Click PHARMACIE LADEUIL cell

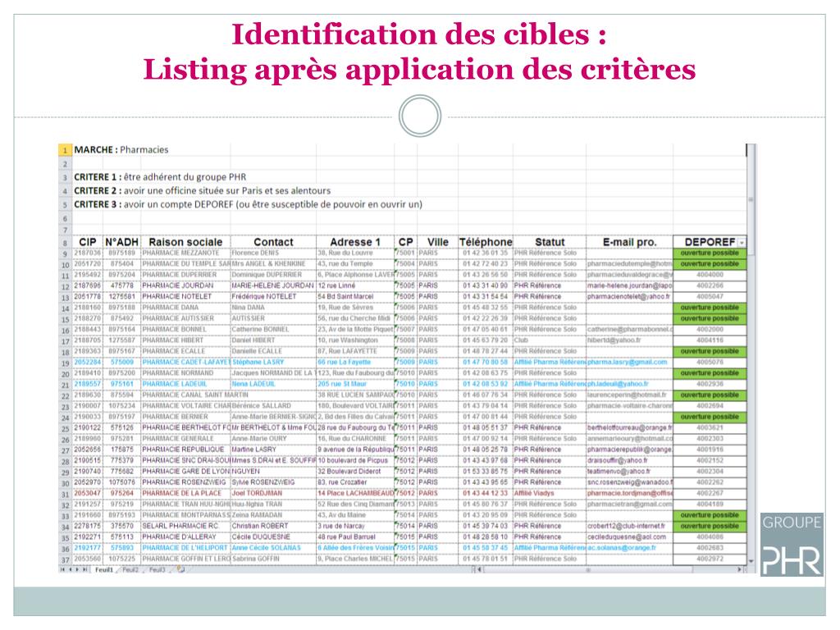click(x=185, y=384)
